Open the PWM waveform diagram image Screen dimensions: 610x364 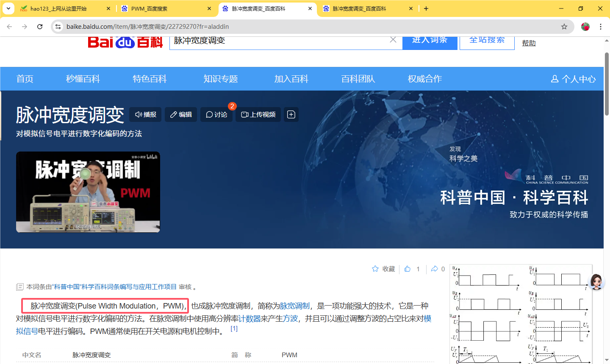(x=521, y=314)
